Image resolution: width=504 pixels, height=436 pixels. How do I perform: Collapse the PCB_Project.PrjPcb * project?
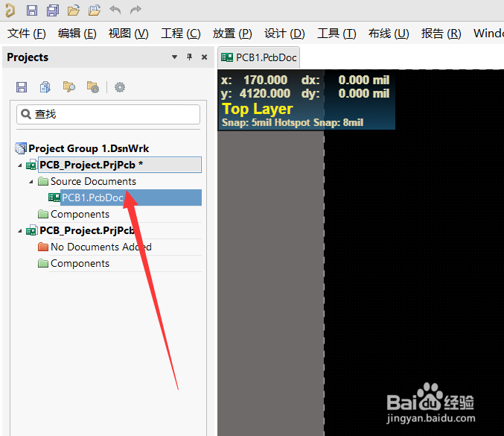point(20,165)
